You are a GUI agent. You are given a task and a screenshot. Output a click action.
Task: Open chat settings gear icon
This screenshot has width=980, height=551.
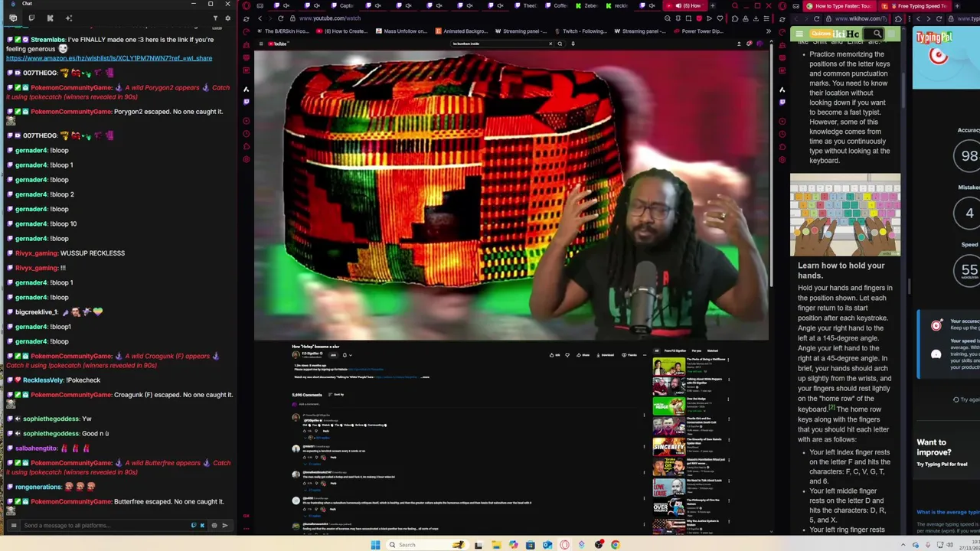[x=227, y=18]
